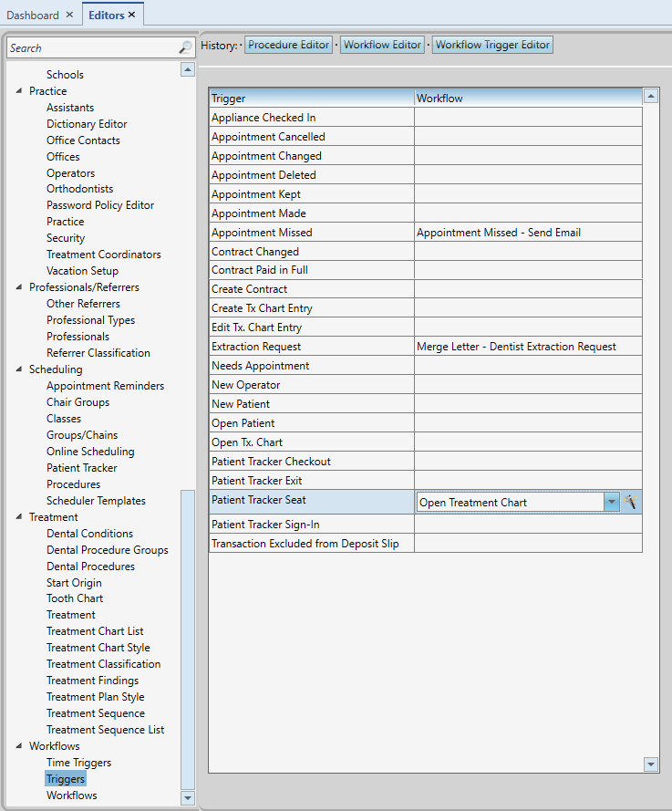Open Procedure Editor from history
The image size is (672, 811).
(288, 45)
